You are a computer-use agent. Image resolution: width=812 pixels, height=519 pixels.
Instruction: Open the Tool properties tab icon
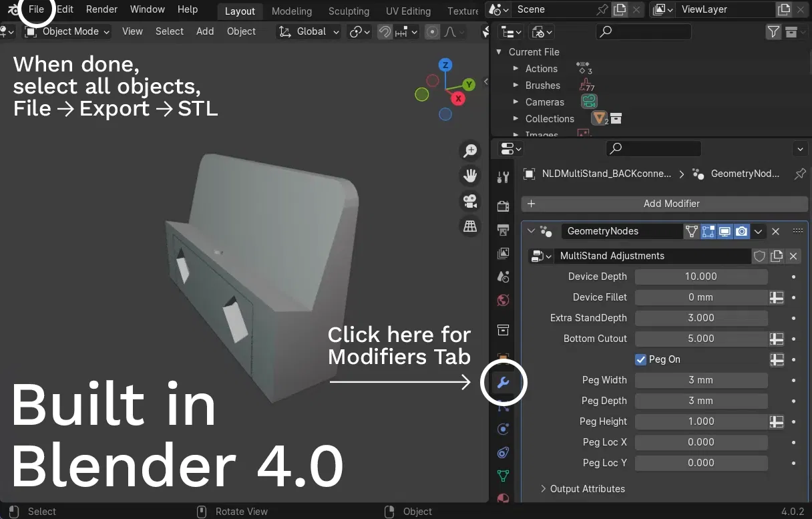503,176
